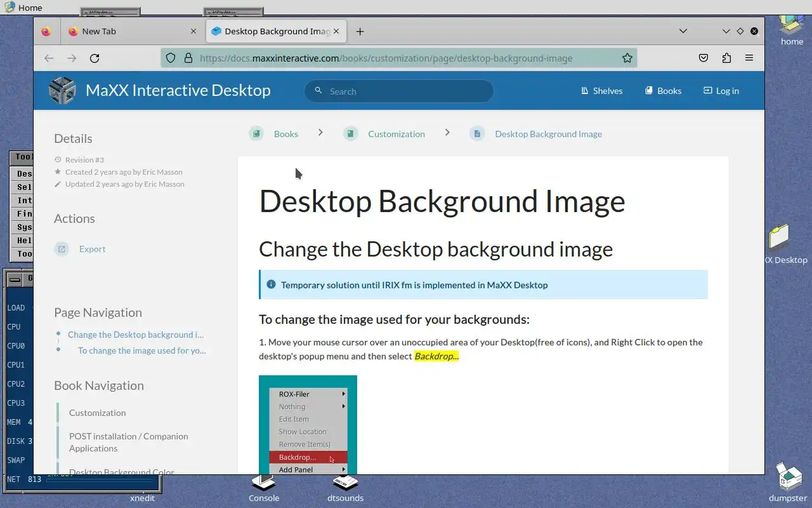Close the New Tab tab
The height and width of the screenshot is (508, 812).
[193, 31]
